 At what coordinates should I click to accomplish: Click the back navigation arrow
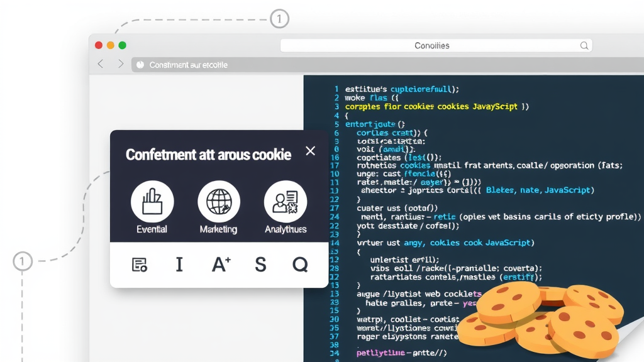click(x=100, y=63)
